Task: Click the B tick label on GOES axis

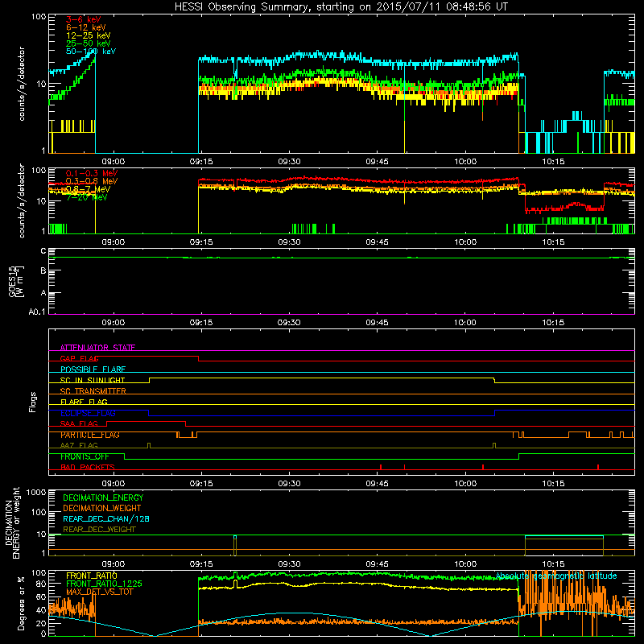Action: point(43,270)
